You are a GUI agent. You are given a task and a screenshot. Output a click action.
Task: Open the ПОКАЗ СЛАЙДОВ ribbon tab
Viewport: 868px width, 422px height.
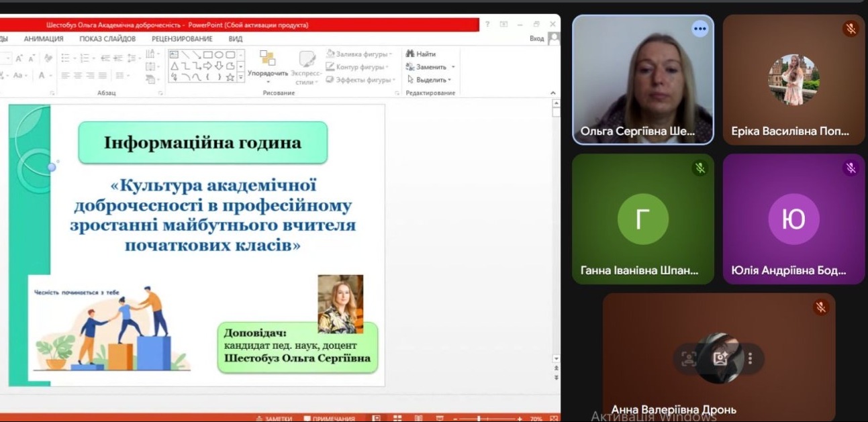tap(107, 39)
